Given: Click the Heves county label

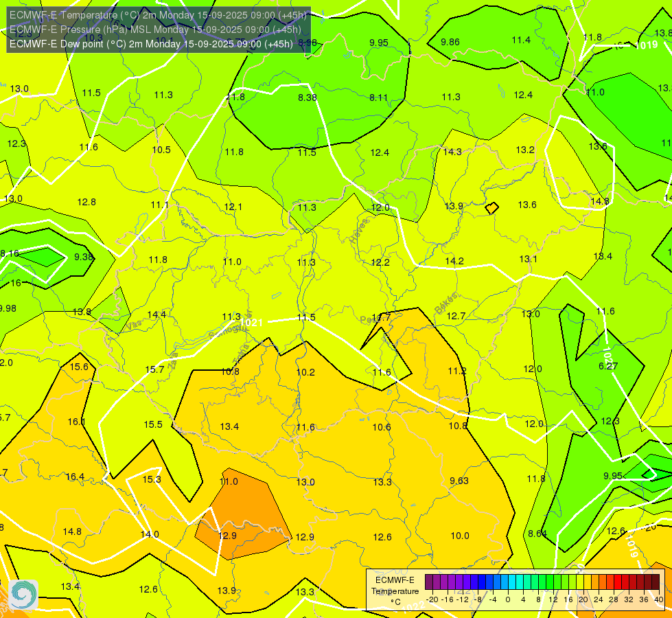Looking at the screenshot, I should point(359,231).
